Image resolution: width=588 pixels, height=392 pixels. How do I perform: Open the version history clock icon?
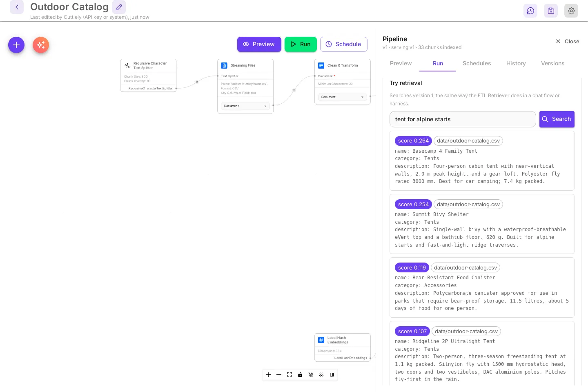point(530,11)
